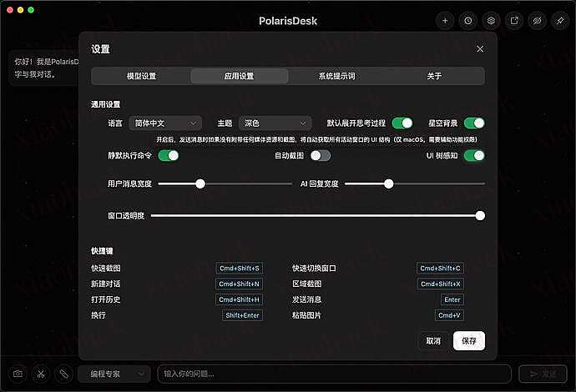Screen dimensions: 576x392
Task: Click the 保存 button
Action: click(x=468, y=340)
